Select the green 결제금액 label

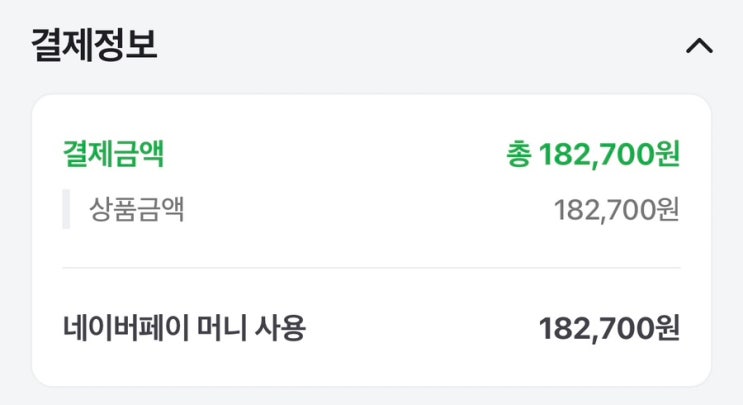click(x=113, y=154)
